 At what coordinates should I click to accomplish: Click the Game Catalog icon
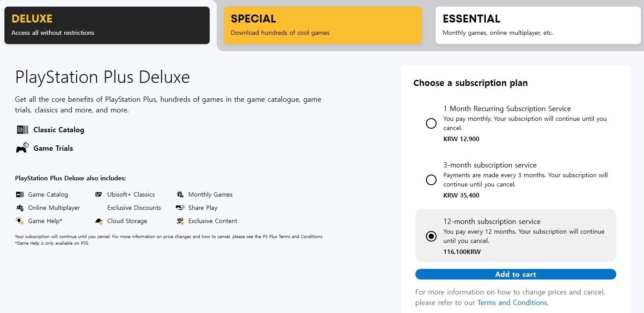[20, 194]
